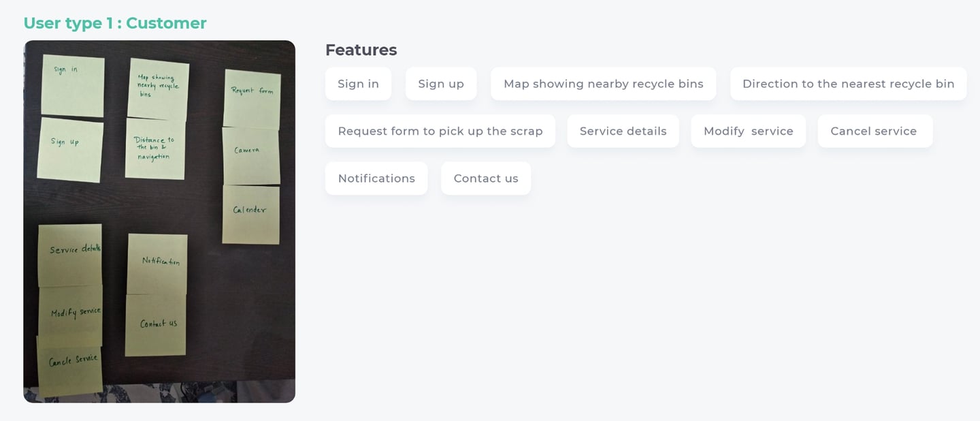980x421 pixels.
Task: Select the Sign up feature chip
Action: click(x=441, y=84)
